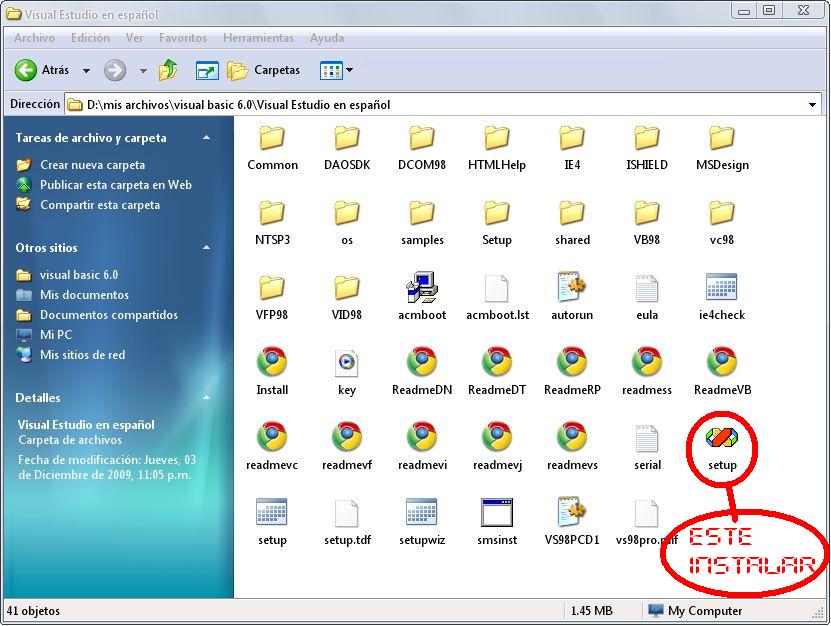The image size is (831, 626).
Task: Collapse the Tareas de archivo y carpeta section
Action: tap(207, 138)
